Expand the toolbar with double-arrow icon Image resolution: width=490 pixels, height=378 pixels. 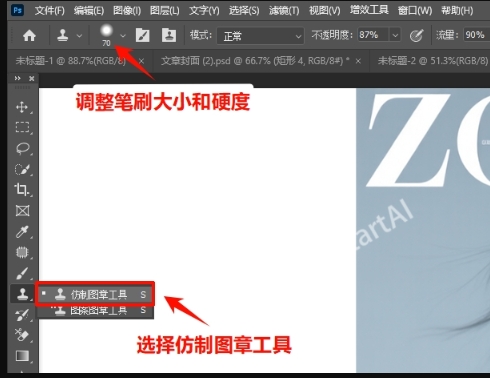[17, 78]
